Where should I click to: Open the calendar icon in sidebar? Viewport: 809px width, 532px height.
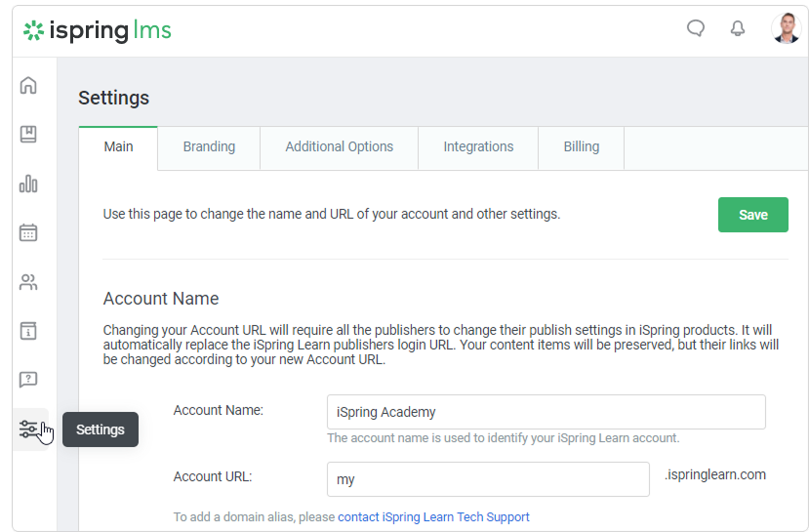[28, 232]
